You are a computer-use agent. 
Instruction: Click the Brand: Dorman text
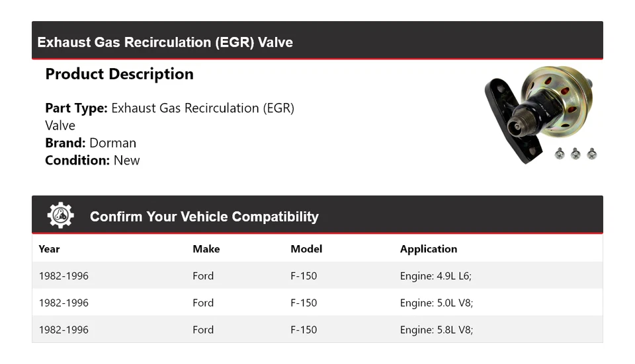91,143
